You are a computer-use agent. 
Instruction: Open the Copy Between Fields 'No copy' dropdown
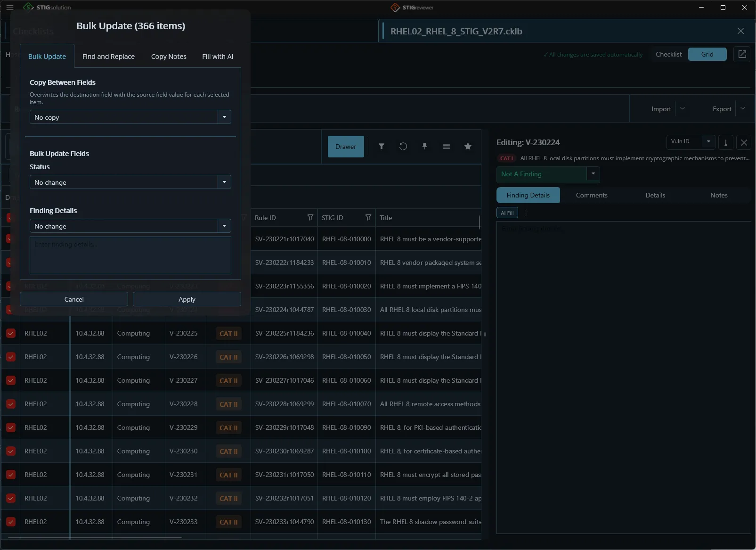click(x=130, y=117)
